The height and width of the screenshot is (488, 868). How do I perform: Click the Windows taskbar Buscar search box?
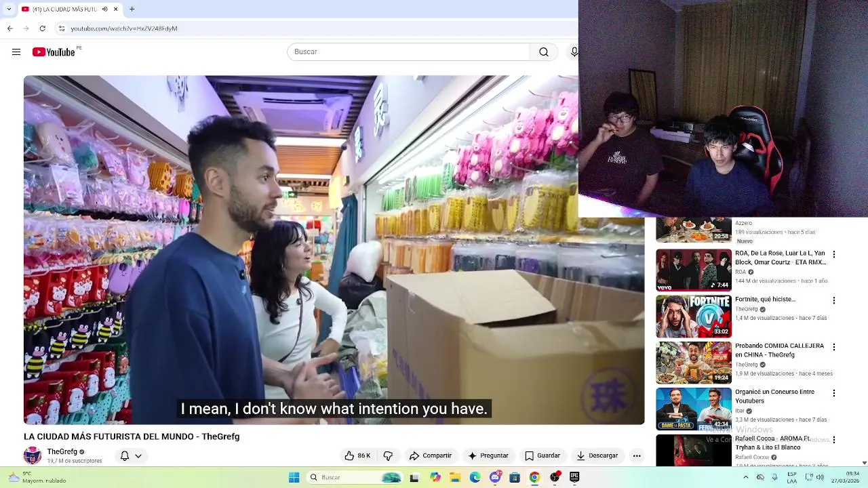[355, 478]
